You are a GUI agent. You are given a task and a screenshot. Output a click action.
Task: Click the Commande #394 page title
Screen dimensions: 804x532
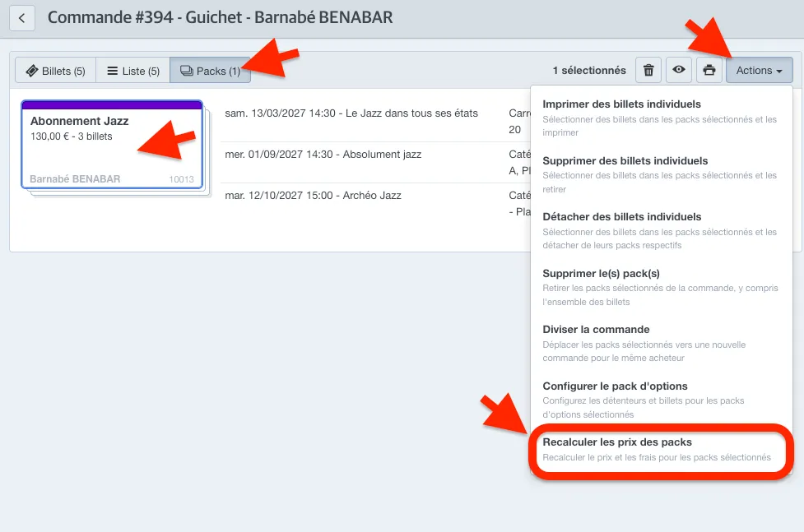tap(220, 17)
